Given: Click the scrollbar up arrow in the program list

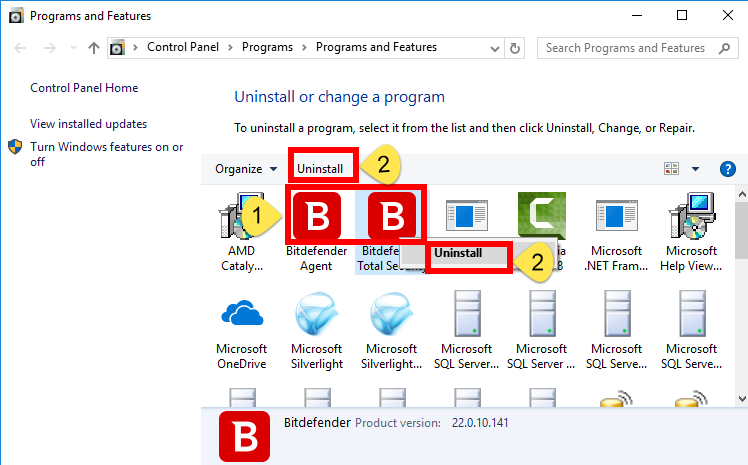Looking at the screenshot, I should click(x=742, y=194).
